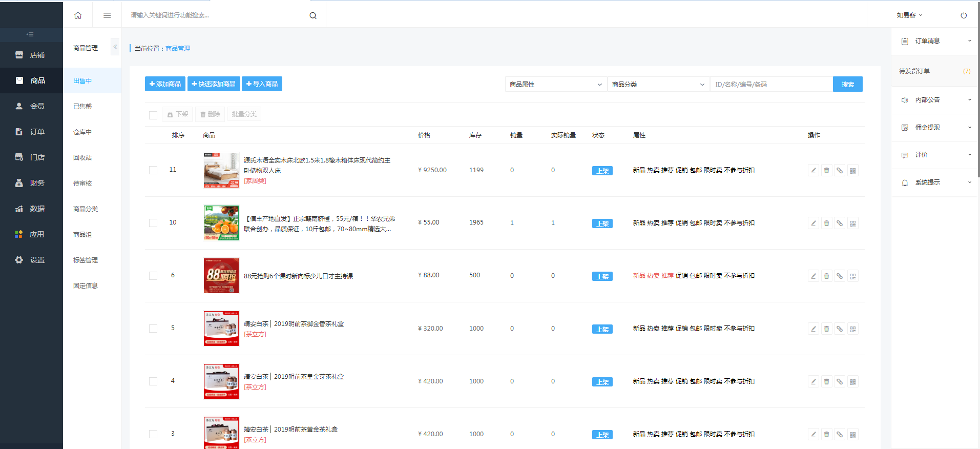Click the 快速添加商品 button
Screen dimensions: 980x449
(x=214, y=84)
